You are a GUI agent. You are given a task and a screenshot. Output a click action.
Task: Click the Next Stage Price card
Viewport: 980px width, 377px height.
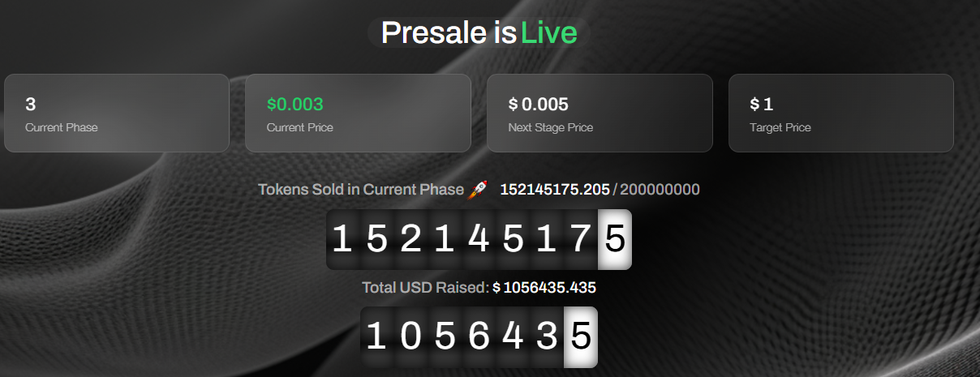click(600, 113)
